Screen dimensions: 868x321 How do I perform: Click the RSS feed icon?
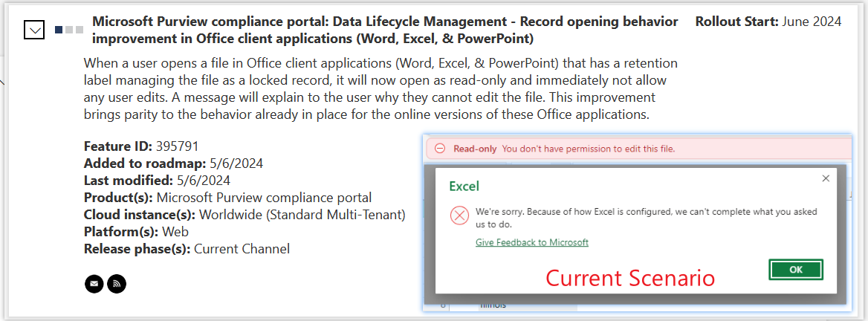[x=116, y=284]
